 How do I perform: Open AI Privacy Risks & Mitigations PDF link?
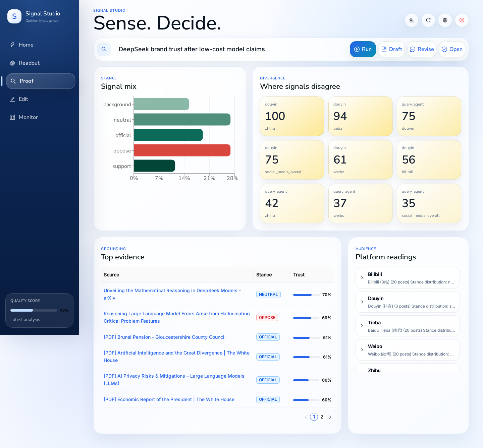coord(174,380)
